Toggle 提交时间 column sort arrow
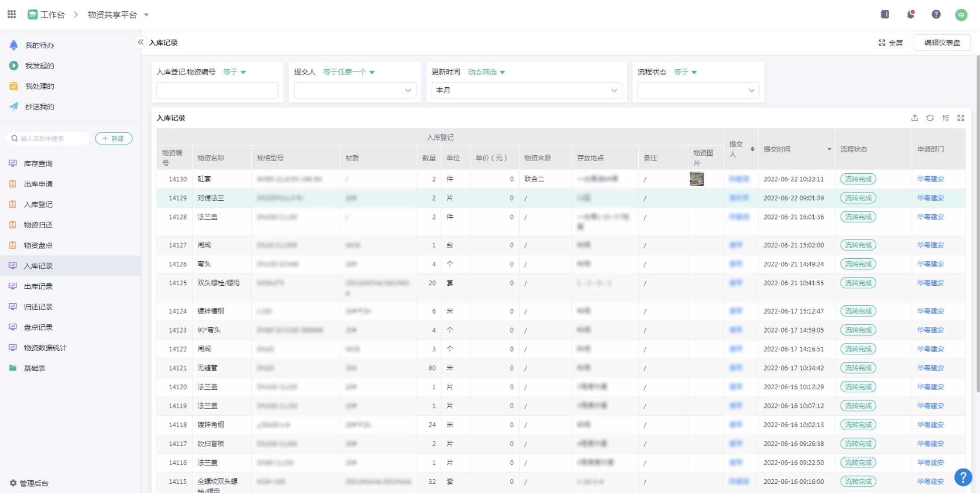980x493 pixels. 829,149
